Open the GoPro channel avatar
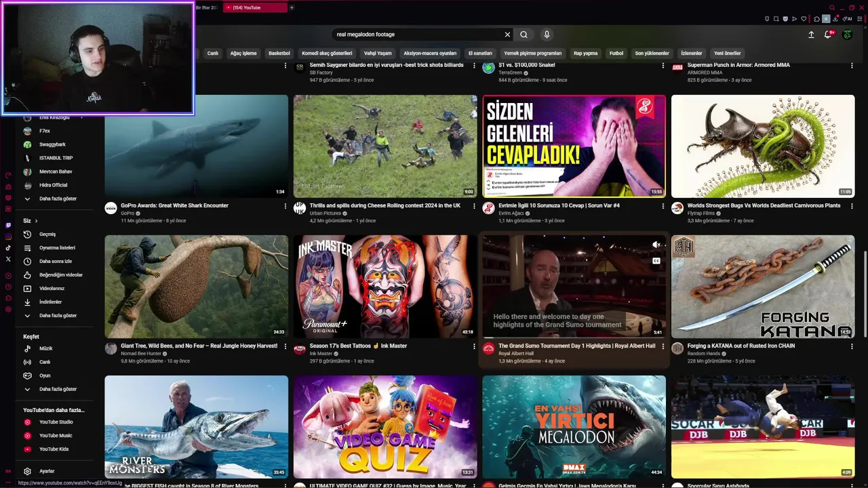This screenshot has height=488, width=868. click(111, 209)
